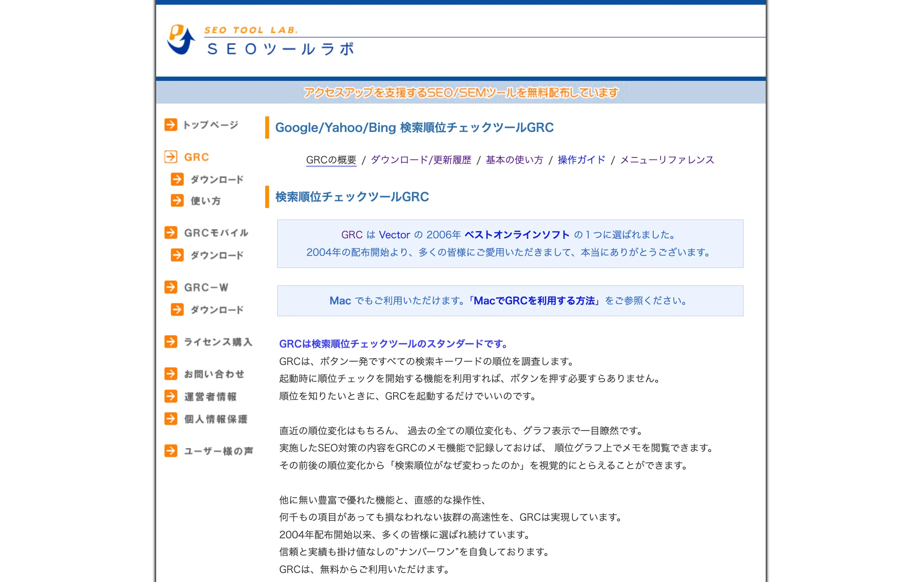Image resolution: width=924 pixels, height=582 pixels.
Task: Click the GRCは検索順位チェックツールのスタンダードです heading
Action: point(394,344)
